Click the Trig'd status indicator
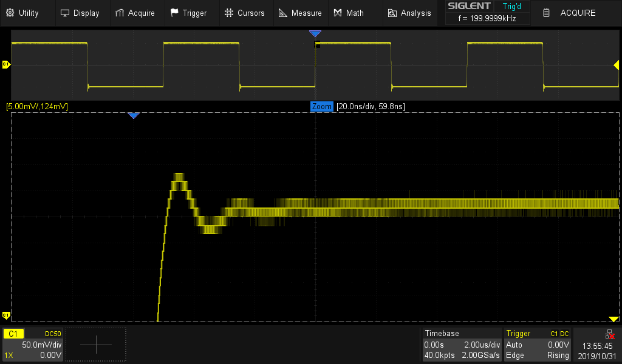Screen dimensions: 622x364 pos(511,6)
